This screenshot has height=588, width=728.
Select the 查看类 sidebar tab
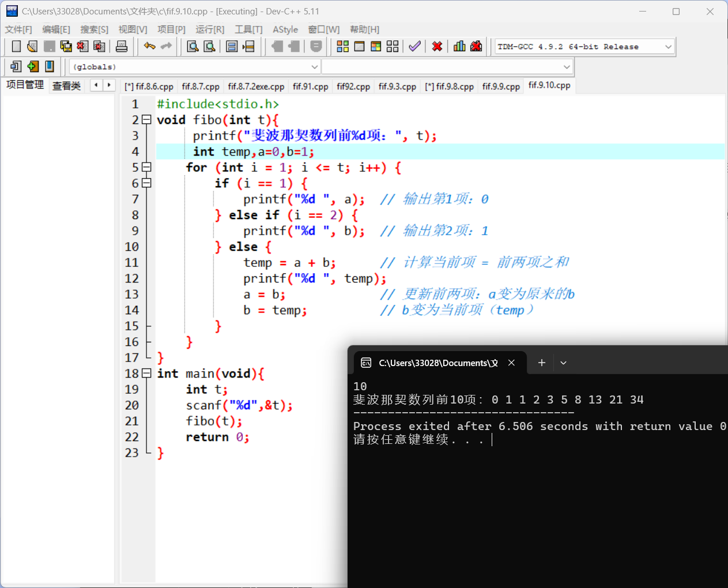tap(66, 86)
